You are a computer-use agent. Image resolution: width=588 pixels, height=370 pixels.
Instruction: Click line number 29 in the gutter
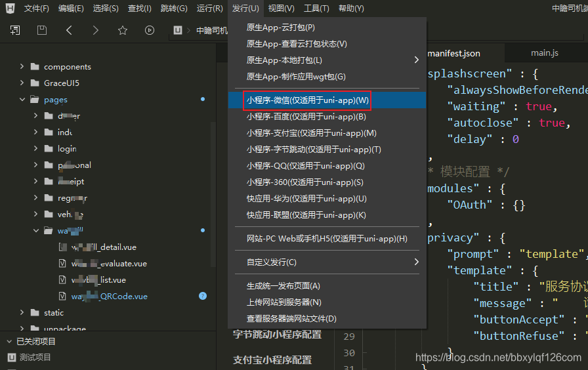pos(348,337)
